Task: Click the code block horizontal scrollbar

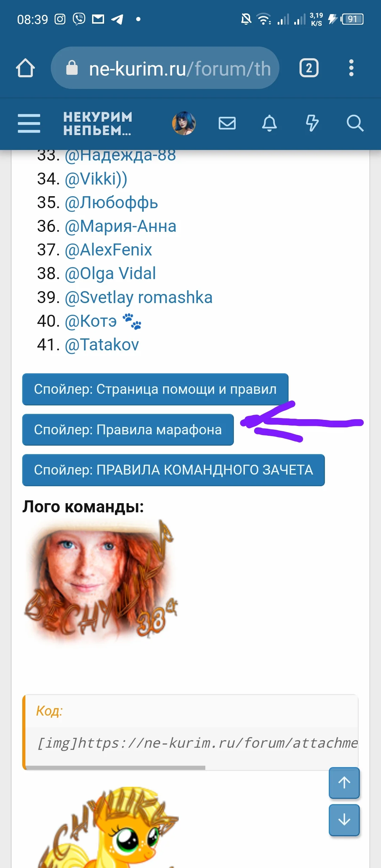Action: (115, 767)
